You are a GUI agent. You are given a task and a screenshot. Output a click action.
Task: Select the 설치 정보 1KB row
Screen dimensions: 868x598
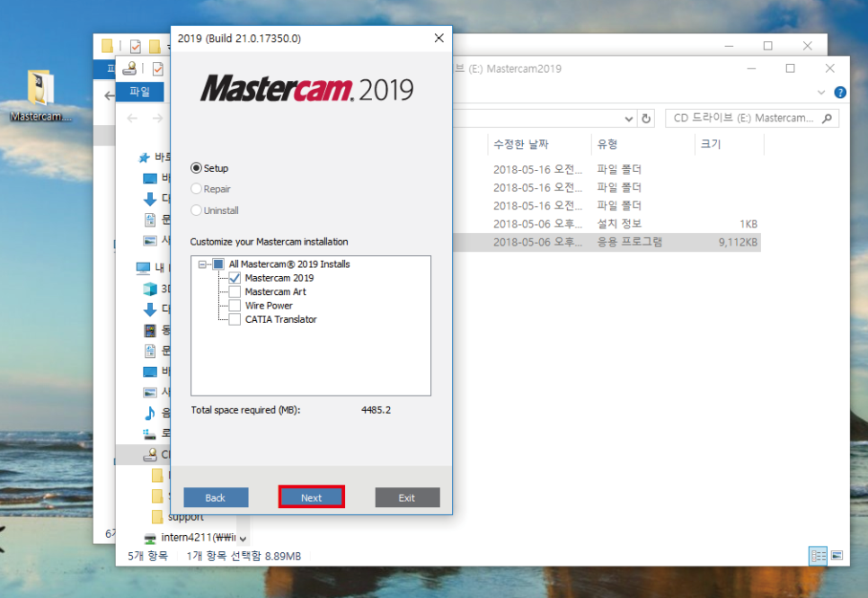coord(607,224)
